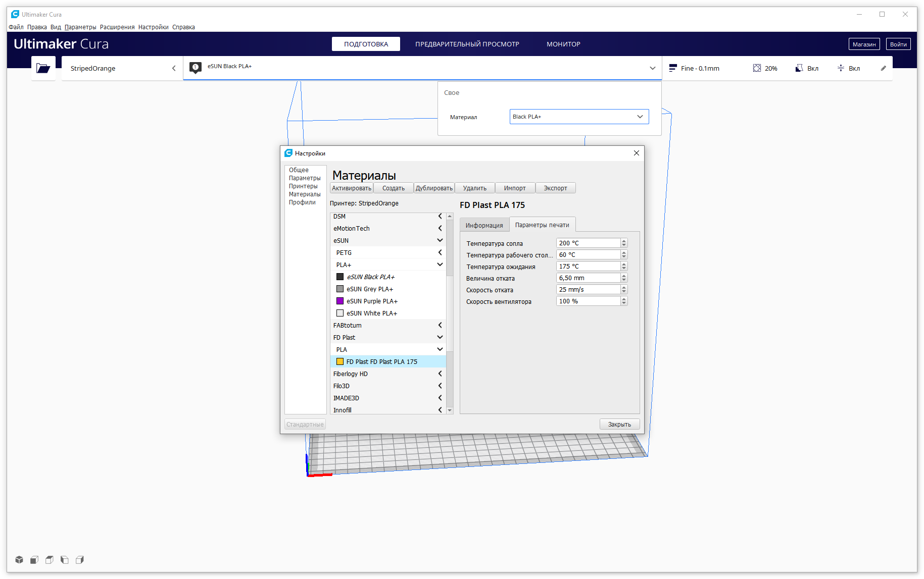
Task: Click the Дублировать button
Action: (434, 188)
